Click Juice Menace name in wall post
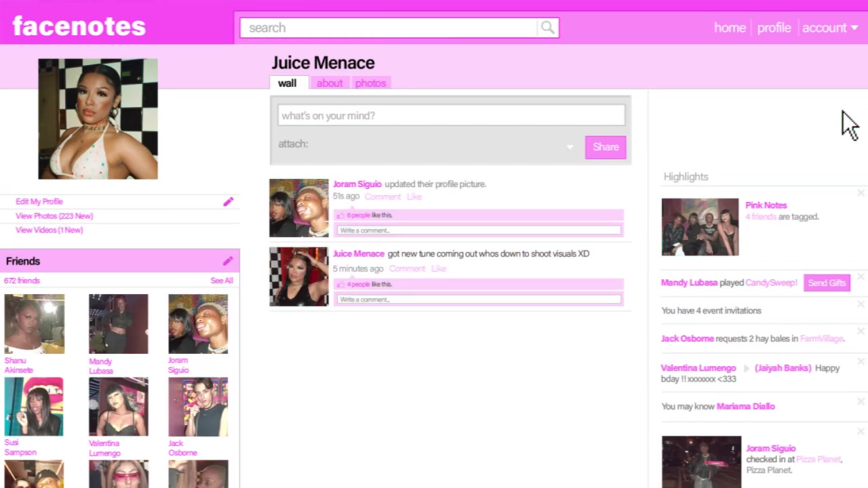Image resolution: width=868 pixels, height=488 pixels. tap(358, 253)
